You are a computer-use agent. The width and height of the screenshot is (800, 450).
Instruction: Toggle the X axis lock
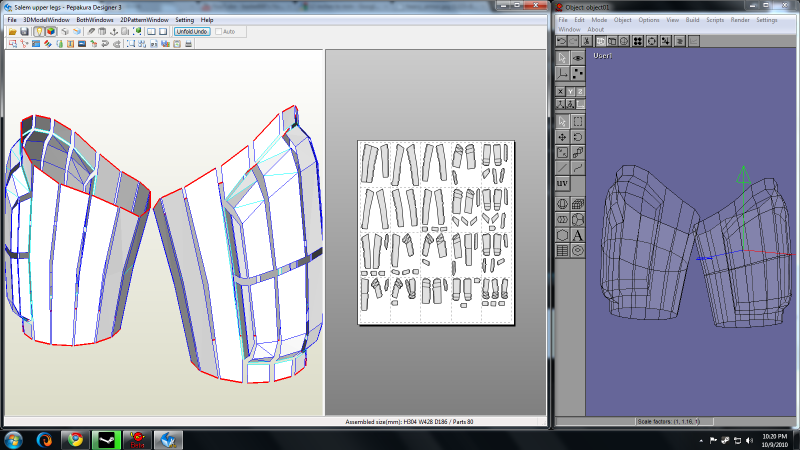561,91
